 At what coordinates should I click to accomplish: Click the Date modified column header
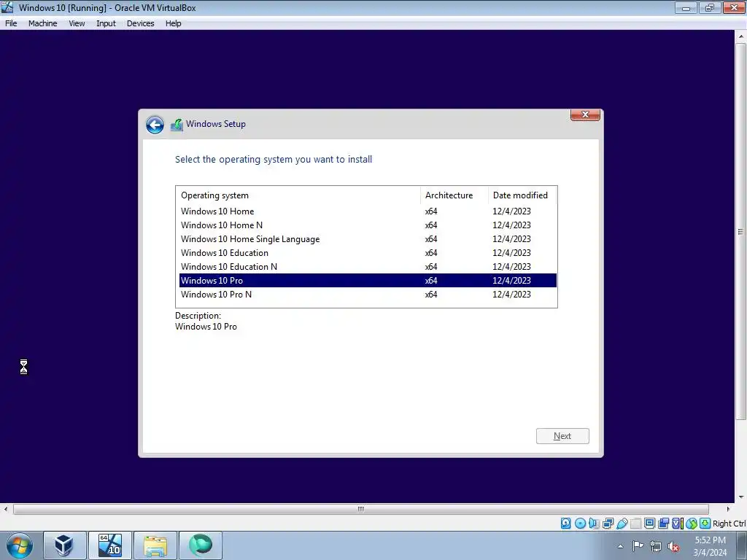[522, 195]
